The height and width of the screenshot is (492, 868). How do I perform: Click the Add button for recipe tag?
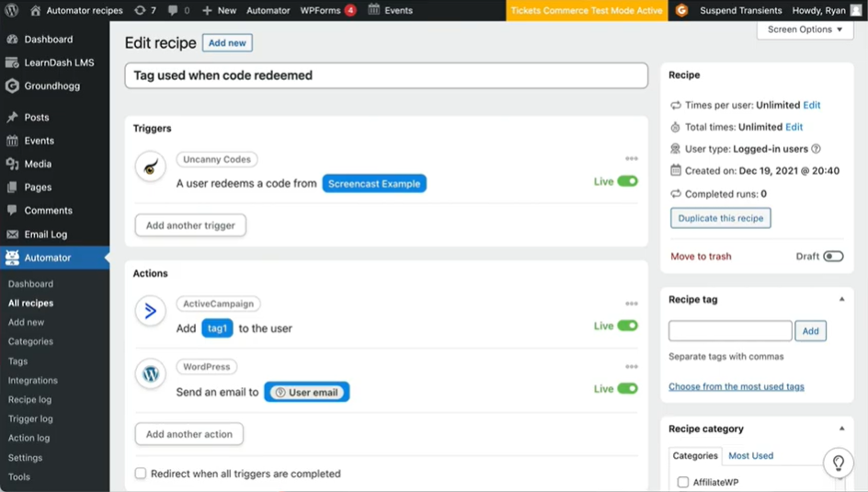tap(810, 331)
